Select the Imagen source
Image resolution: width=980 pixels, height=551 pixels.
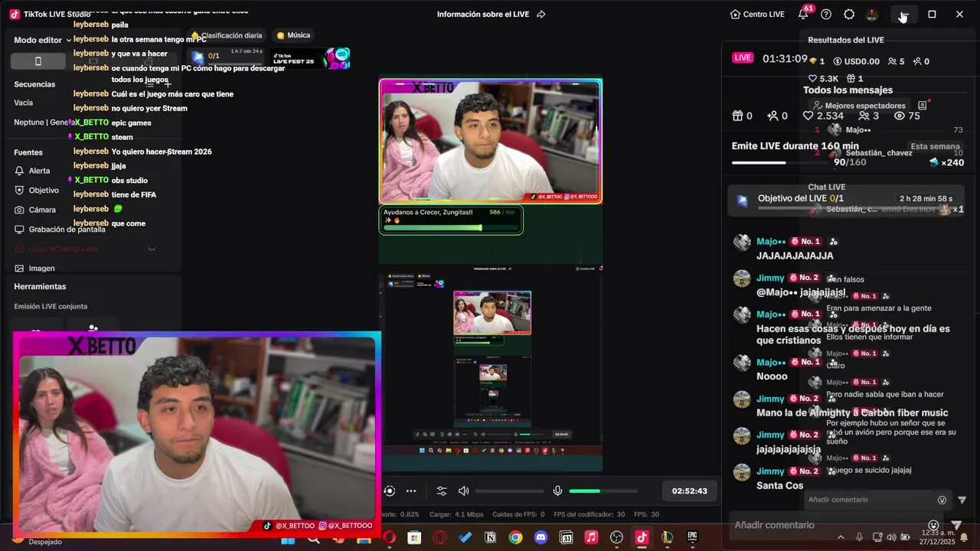pyautogui.click(x=34, y=268)
